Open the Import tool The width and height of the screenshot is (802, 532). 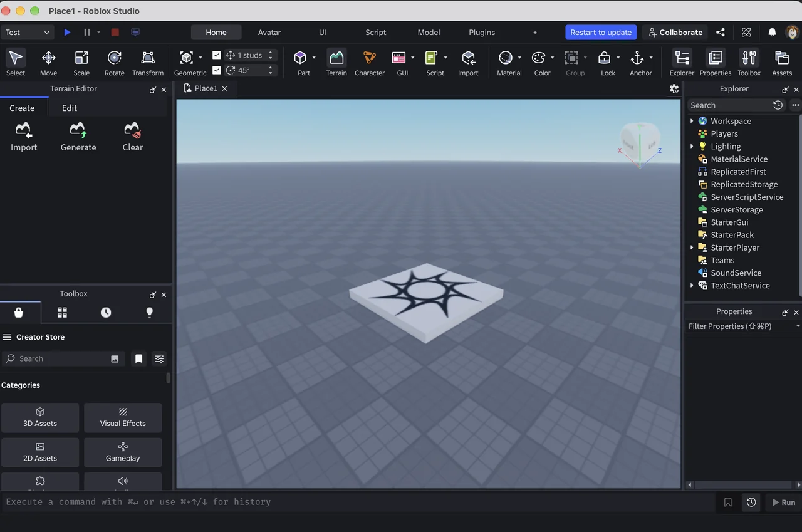[468, 63]
